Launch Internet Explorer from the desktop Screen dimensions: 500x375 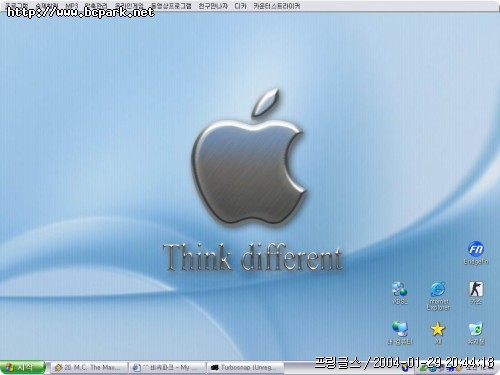point(438,296)
